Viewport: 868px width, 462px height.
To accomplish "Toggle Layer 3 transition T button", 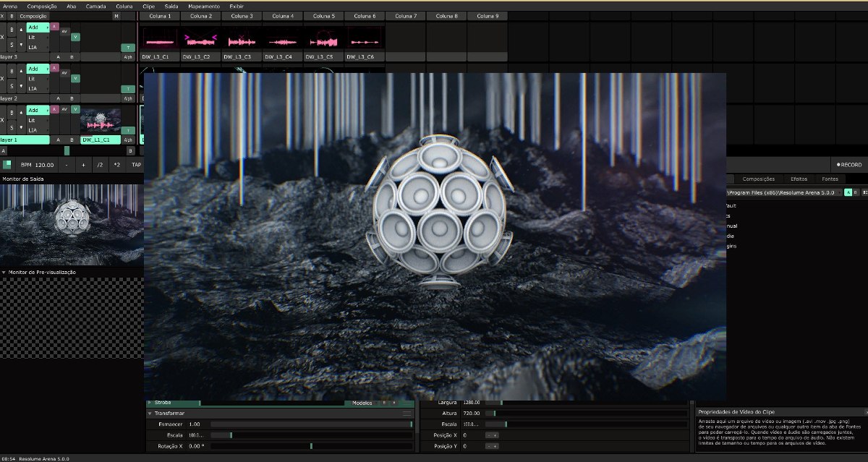I will pos(129,48).
